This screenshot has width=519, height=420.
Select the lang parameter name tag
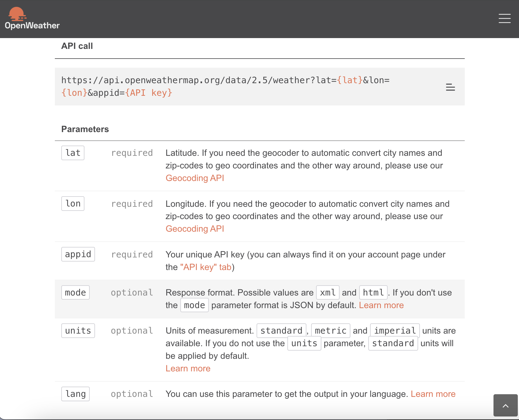75,394
